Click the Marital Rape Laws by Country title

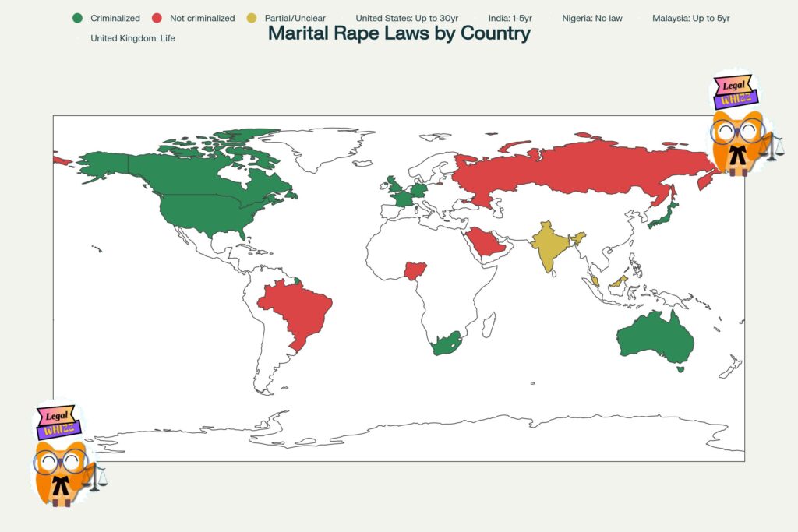tap(399, 33)
